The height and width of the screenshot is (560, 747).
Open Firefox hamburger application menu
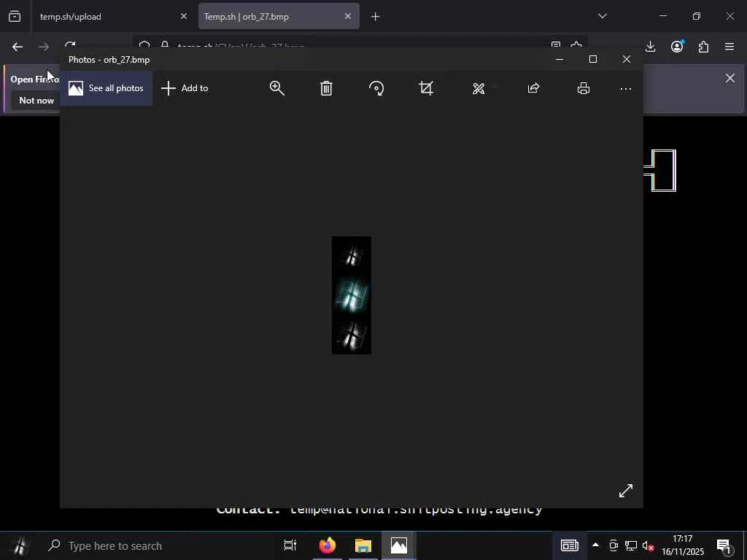coord(729,47)
